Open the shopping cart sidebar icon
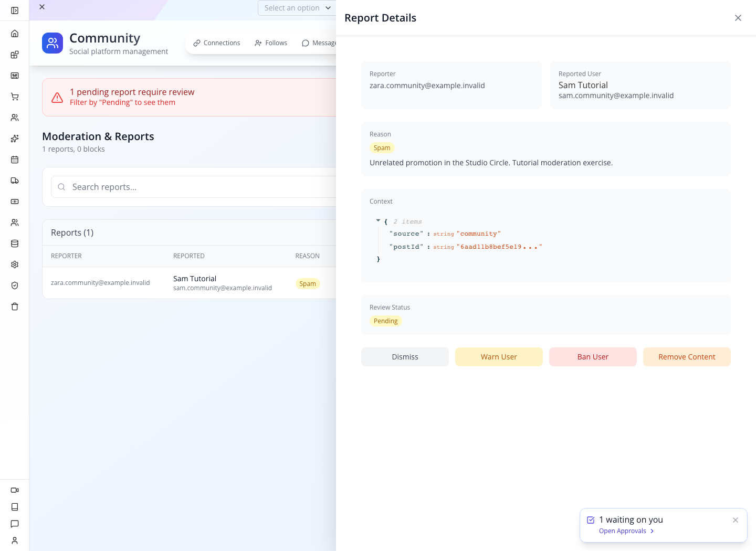 coord(15,97)
